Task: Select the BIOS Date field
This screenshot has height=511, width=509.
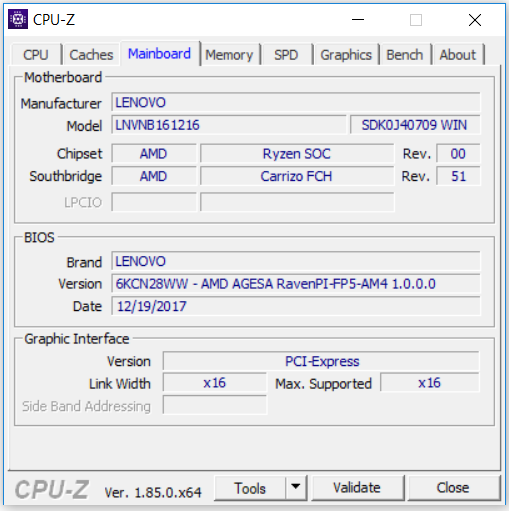Action: coord(296,306)
